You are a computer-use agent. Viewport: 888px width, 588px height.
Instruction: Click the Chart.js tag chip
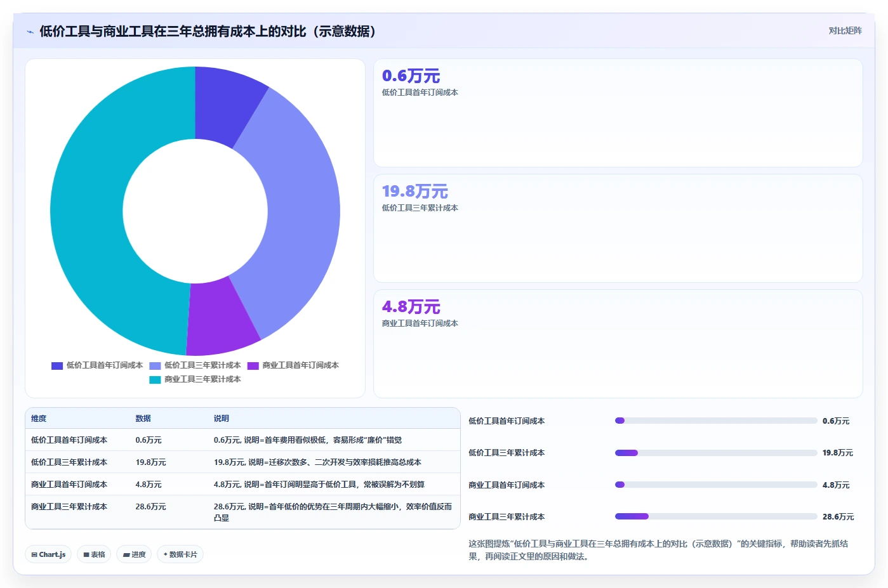point(48,554)
